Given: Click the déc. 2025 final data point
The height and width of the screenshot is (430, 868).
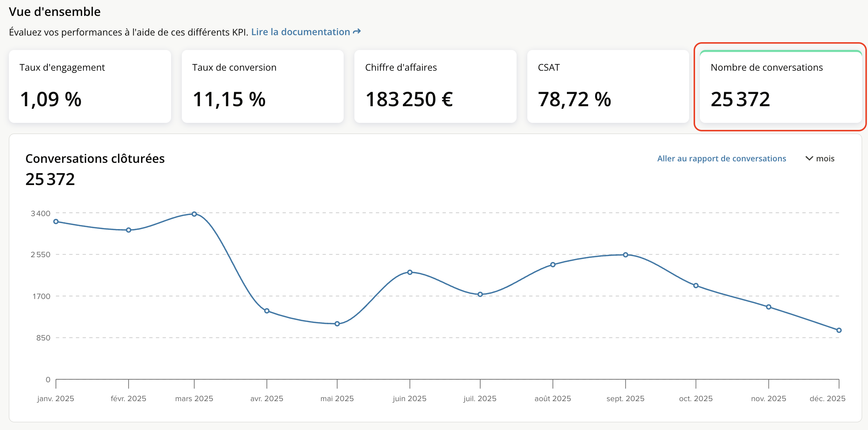Looking at the screenshot, I should coord(839,330).
